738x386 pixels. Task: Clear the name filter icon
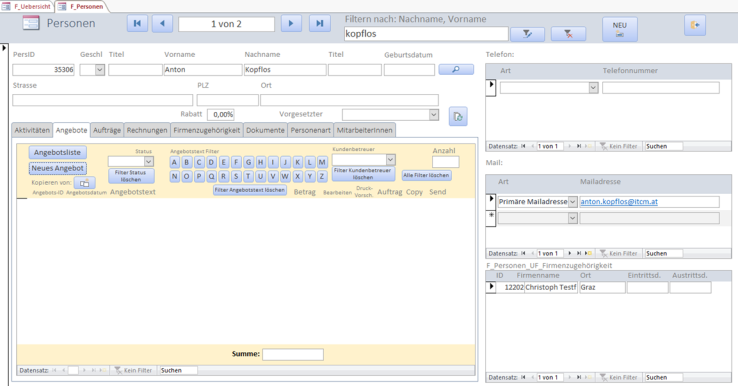tap(569, 34)
